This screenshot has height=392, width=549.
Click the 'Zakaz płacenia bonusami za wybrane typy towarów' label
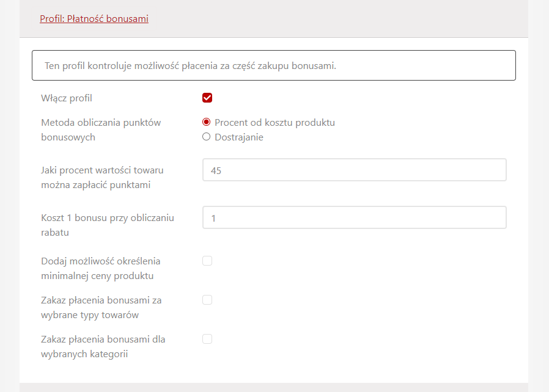coord(101,307)
